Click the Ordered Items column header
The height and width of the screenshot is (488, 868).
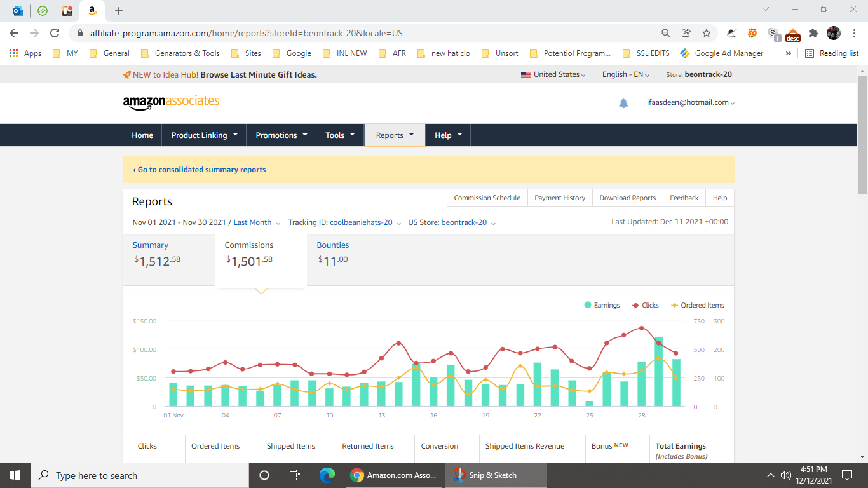coord(215,446)
